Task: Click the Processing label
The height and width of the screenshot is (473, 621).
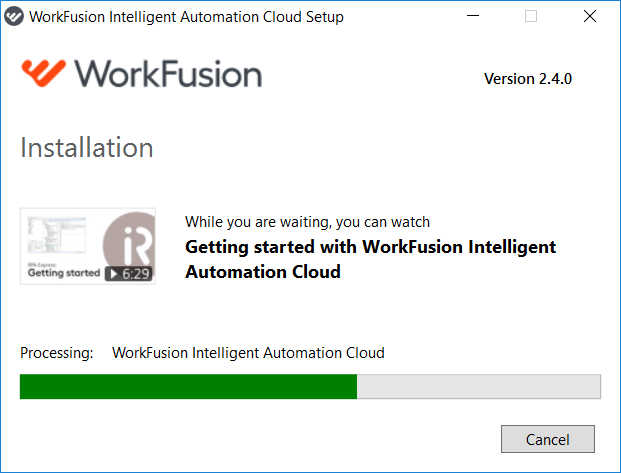Action: click(57, 353)
